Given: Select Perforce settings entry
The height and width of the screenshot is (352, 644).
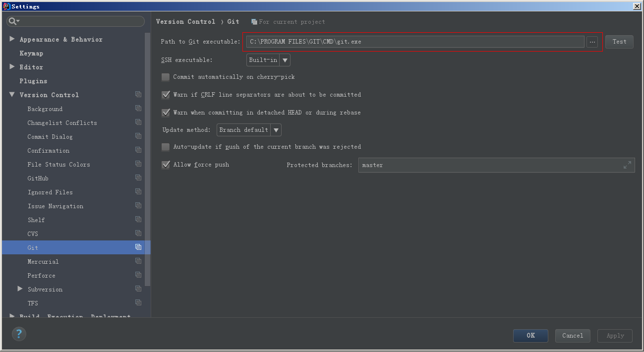Looking at the screenshot, I should [x=42, y=275].
